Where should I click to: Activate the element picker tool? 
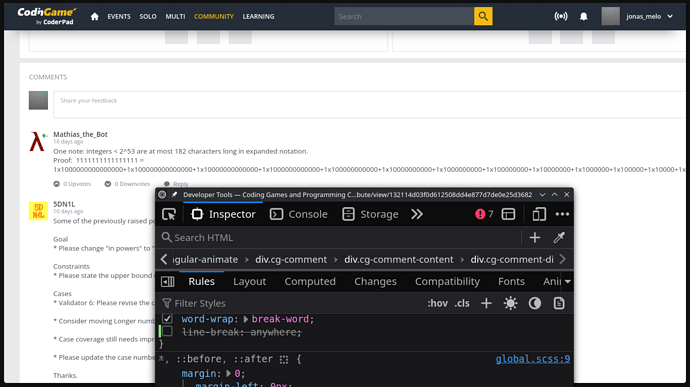pos(169,214)
